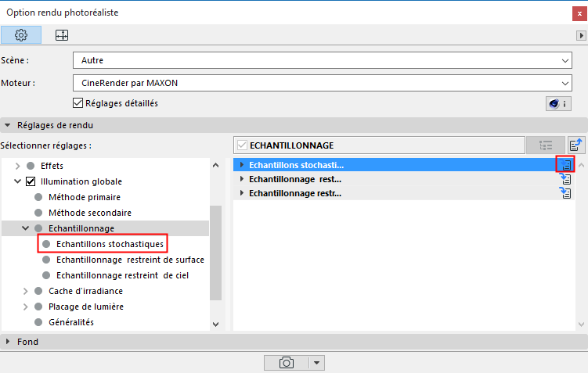This screenshot has width=588, height=373.
Task: Open the settings gear tab
Action: point(21,35)
